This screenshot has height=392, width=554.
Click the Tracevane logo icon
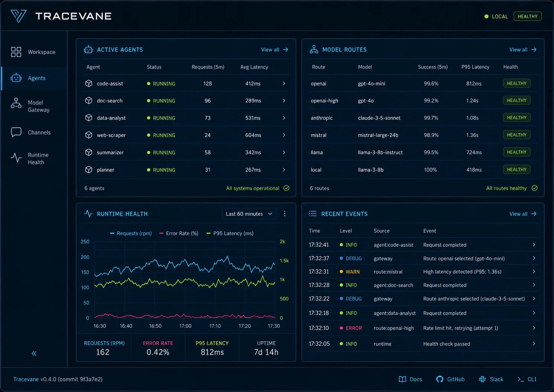19,16
